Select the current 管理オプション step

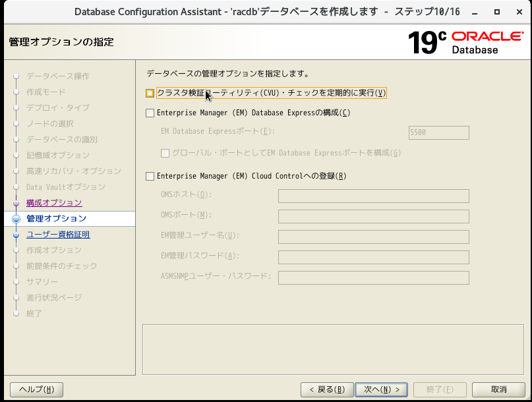click(x=56, y=219)
